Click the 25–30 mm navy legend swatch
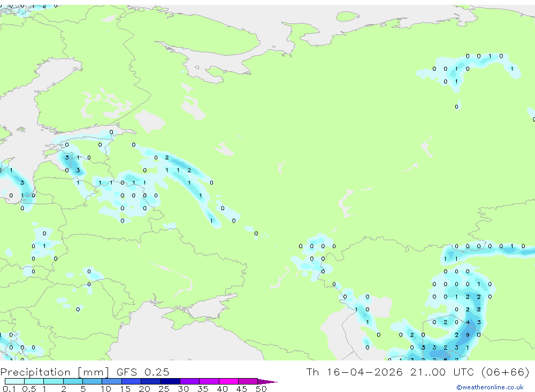The image size is (535, 392). (170, 381)
